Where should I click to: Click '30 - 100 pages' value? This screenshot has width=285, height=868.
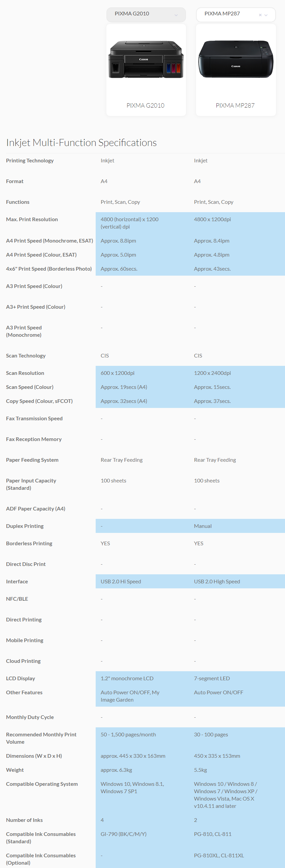[x=211, y=735]
